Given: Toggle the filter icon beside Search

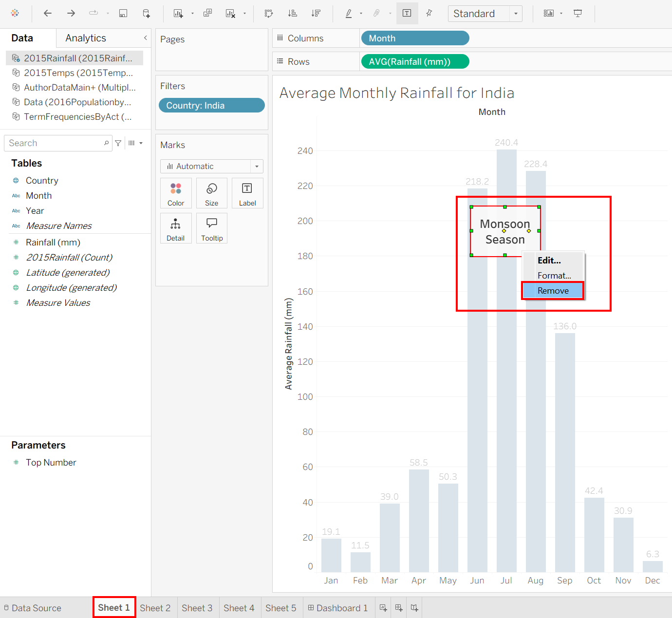Looking at the screenshot, I should click(x=118, y=143).
